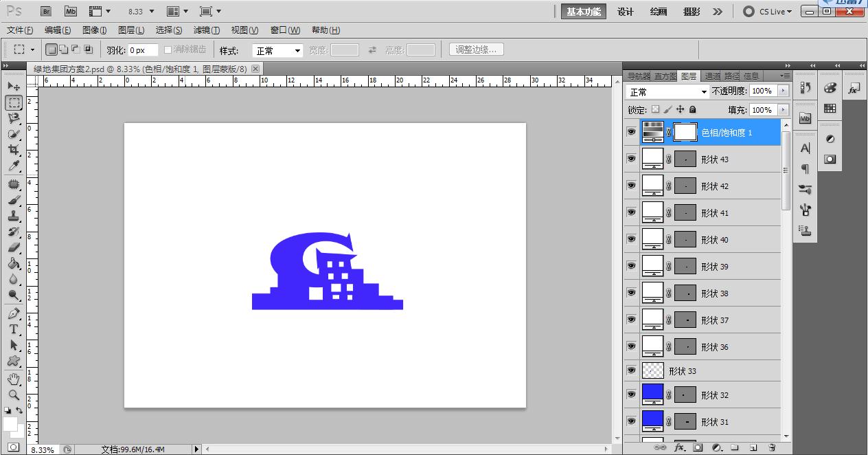The width and height of the screenshot is (868, 455).
Task: Hide the 形状 33 layer
Action: tap(631, 370)
